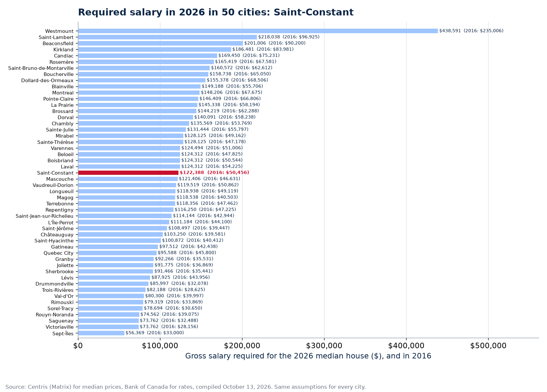This screenshot has width=547, height=392.
Task: Select the Sorel-Tracy label
Action: coord(61,309)
